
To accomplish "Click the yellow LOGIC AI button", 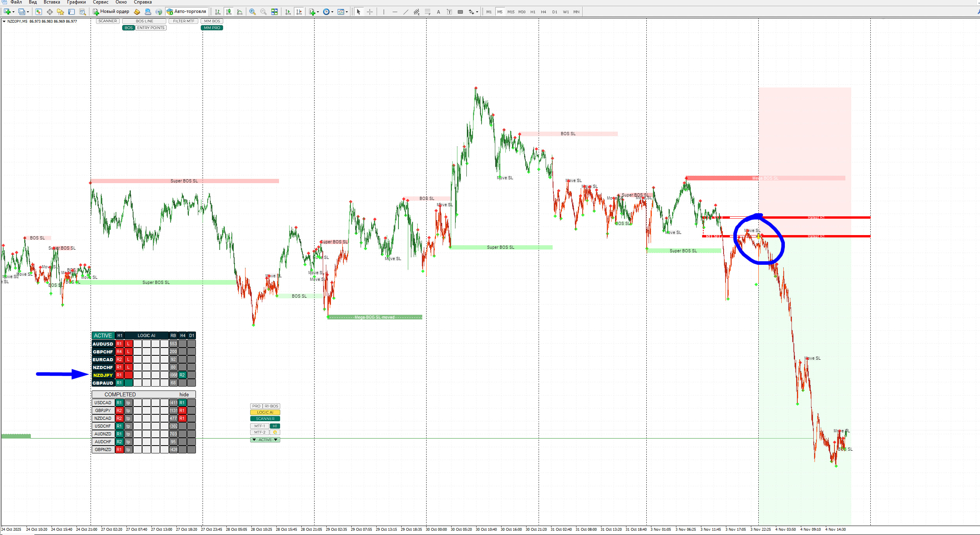I will tap(265, 412).
